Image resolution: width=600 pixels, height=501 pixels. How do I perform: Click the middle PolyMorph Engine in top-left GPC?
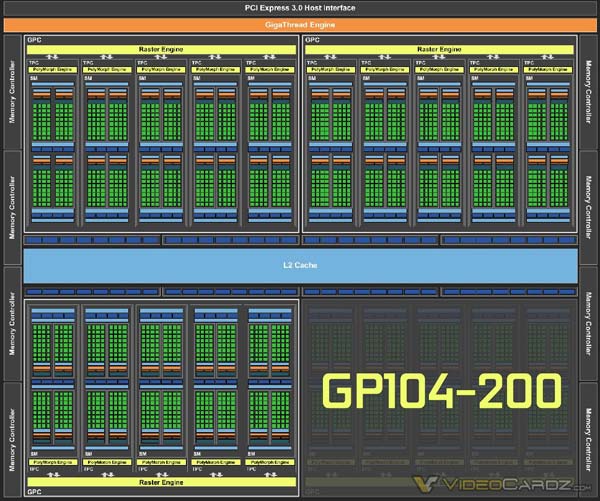[x=161, y=70]
